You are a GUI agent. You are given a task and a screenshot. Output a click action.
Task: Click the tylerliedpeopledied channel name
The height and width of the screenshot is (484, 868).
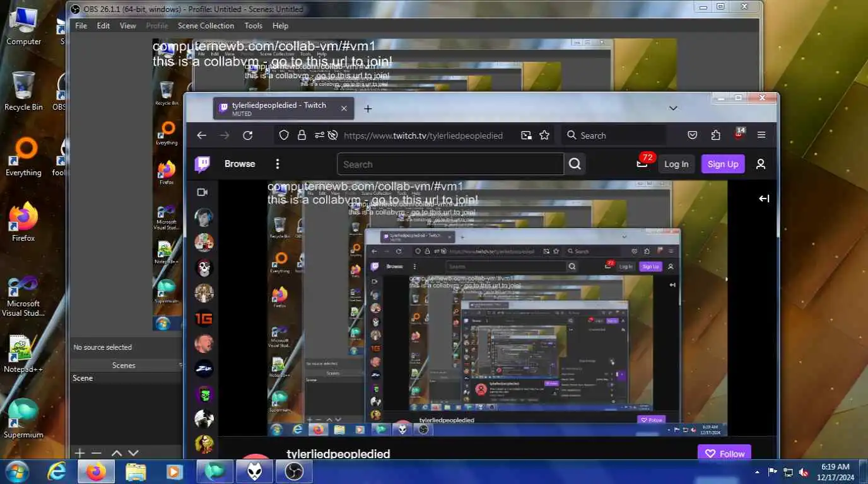(338, 454)
